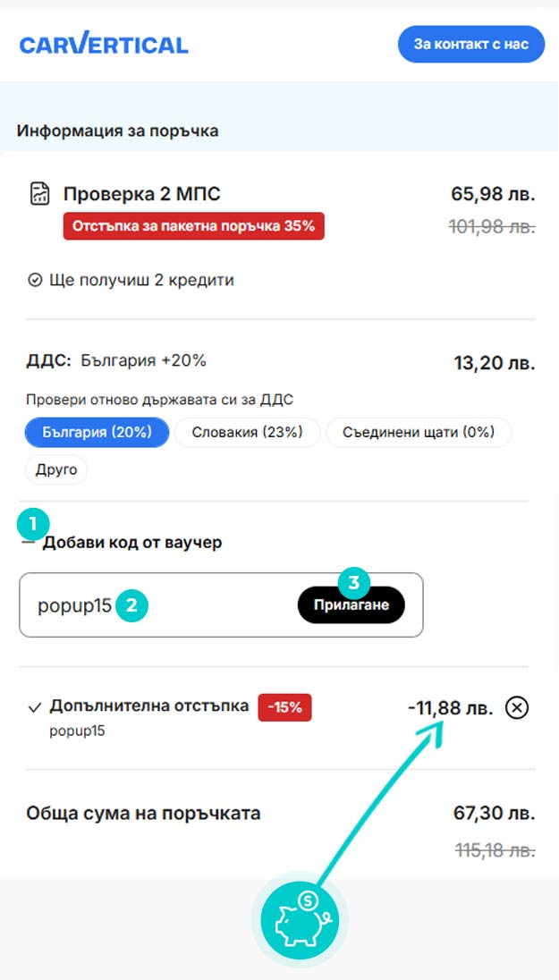Click the Отстъпка за пакетна поръчка 35% badge

tap(194, 225)
